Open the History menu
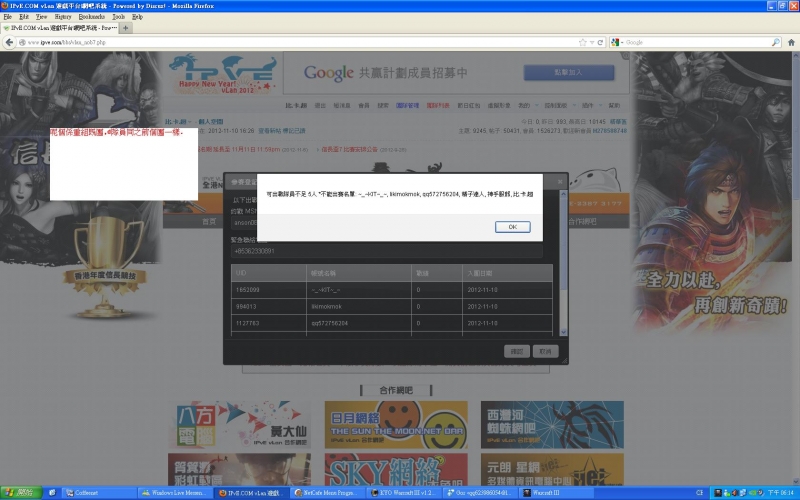The image size is (800, 500). (63, 17)
